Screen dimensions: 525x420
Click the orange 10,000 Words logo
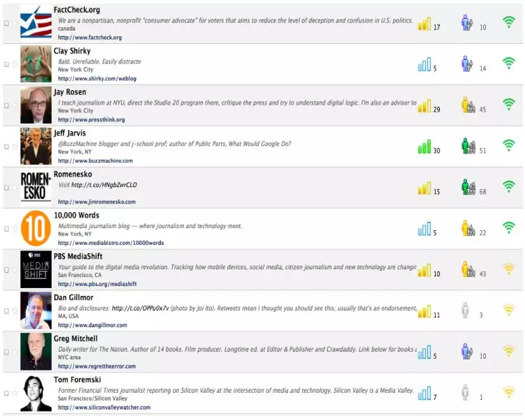(36, 228)
